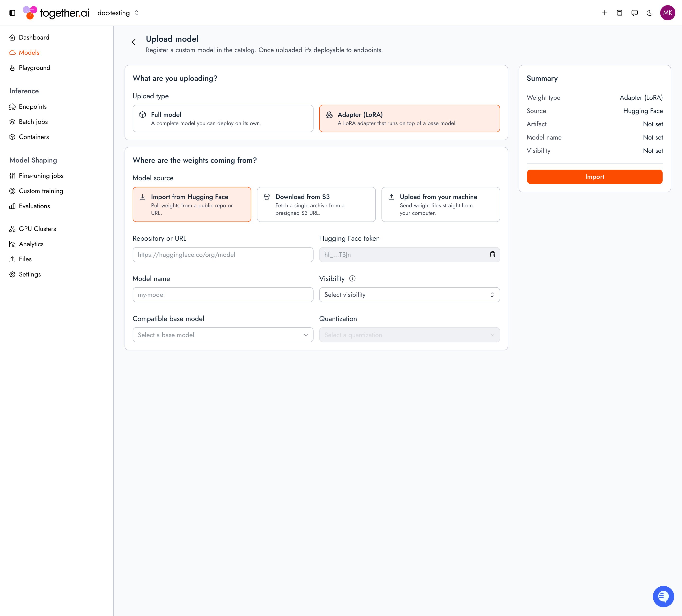Open Models in sidebar
682x616 pixels.
24,52
